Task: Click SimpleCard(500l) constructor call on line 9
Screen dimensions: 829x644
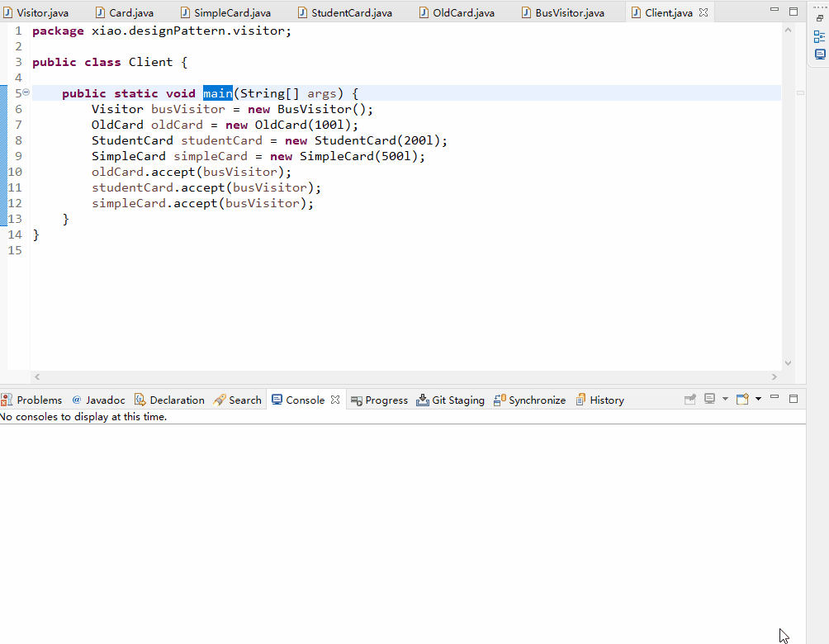Action: pos(359,157)
